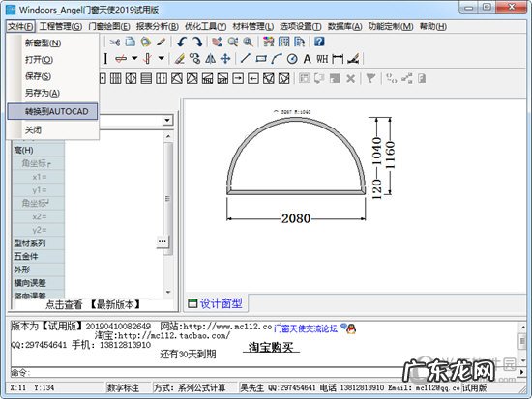The height and width of the screenshot is (399, 532).
Task: Click the zoom in magnifier icon
Action: coord(248,42)
